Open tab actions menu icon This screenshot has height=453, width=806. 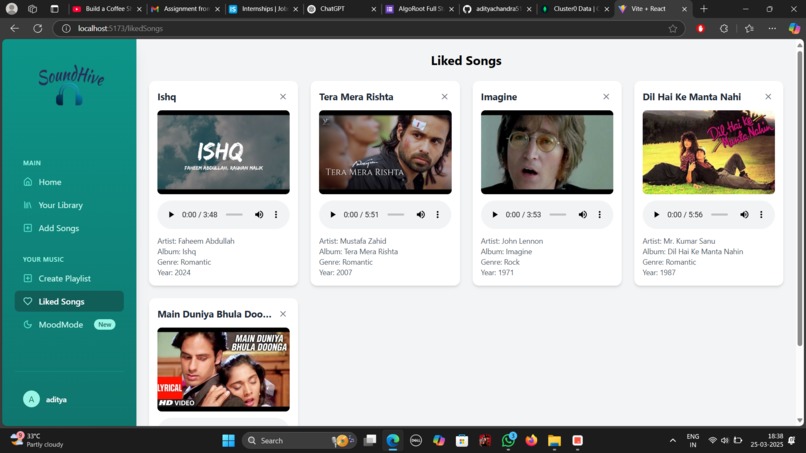click(x=54, y=9)
